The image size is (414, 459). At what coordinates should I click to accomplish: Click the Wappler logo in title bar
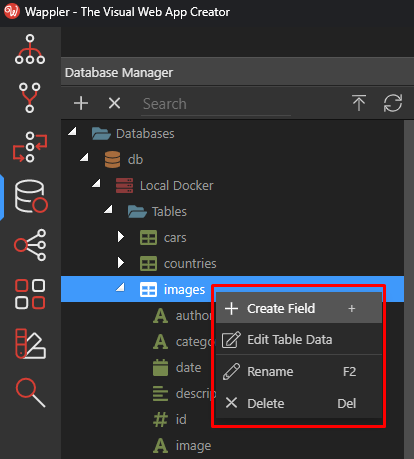tap(12, 12)
